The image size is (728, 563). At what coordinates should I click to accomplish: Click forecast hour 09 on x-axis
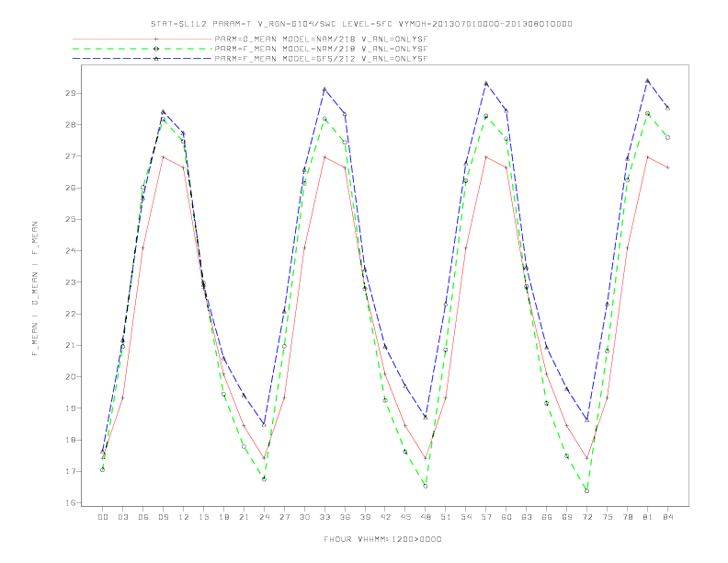click(x=163, y=517)
